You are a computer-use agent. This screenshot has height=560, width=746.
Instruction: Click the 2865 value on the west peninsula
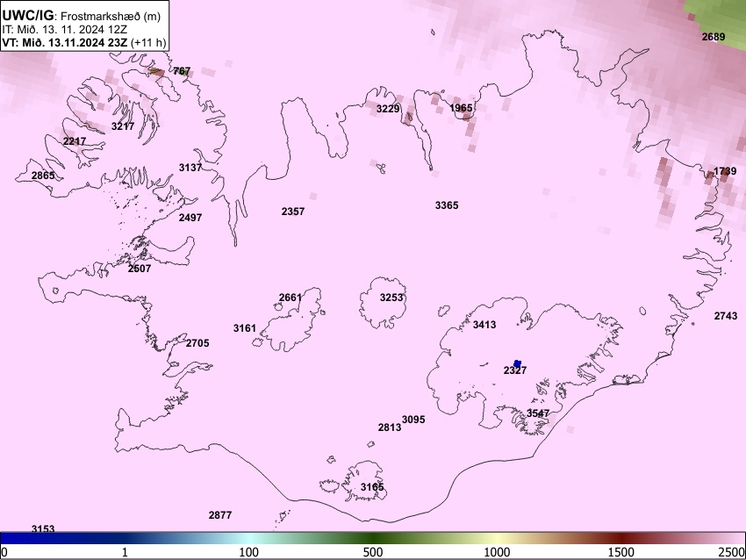(43, 176)
